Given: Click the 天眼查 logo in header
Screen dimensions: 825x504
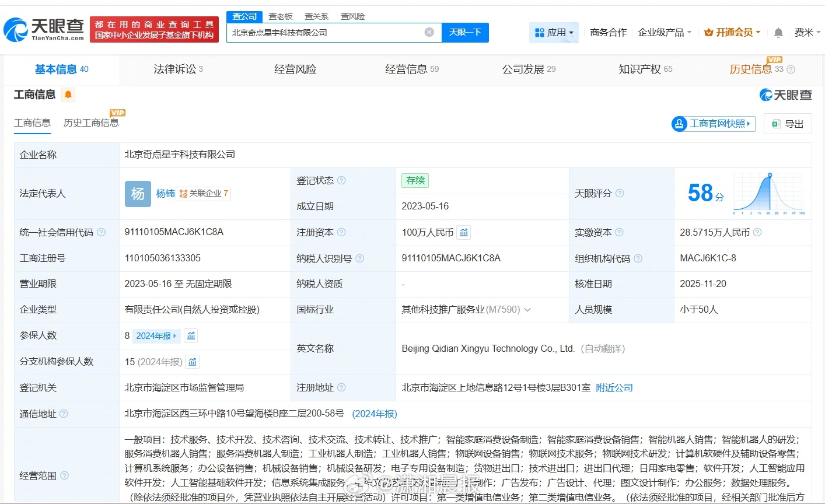Looking at the screenshot, I should (44, 29).
